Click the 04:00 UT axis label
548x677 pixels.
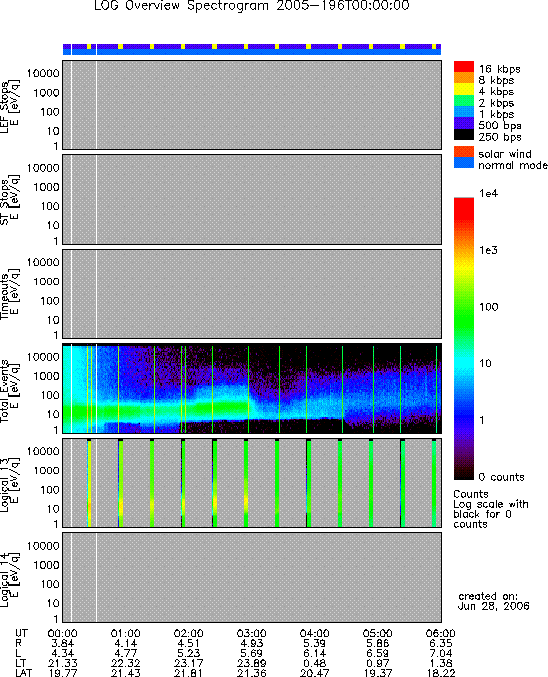click(x=314, y=633)
